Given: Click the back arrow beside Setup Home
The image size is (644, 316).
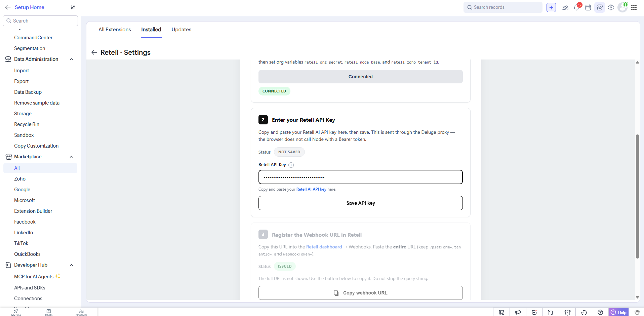Looking at the screenshot, I should pyautogui.click(x=8, y=7).
